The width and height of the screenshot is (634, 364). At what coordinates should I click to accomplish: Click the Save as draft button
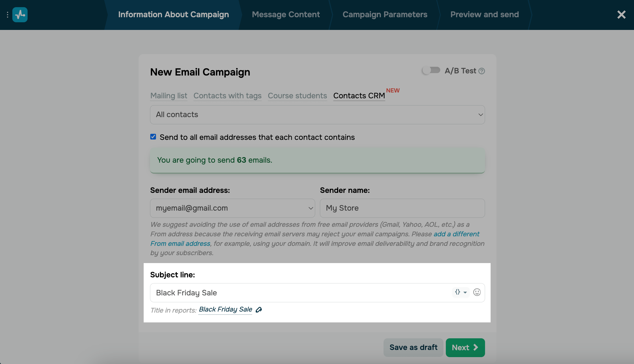tap(413, 348)
